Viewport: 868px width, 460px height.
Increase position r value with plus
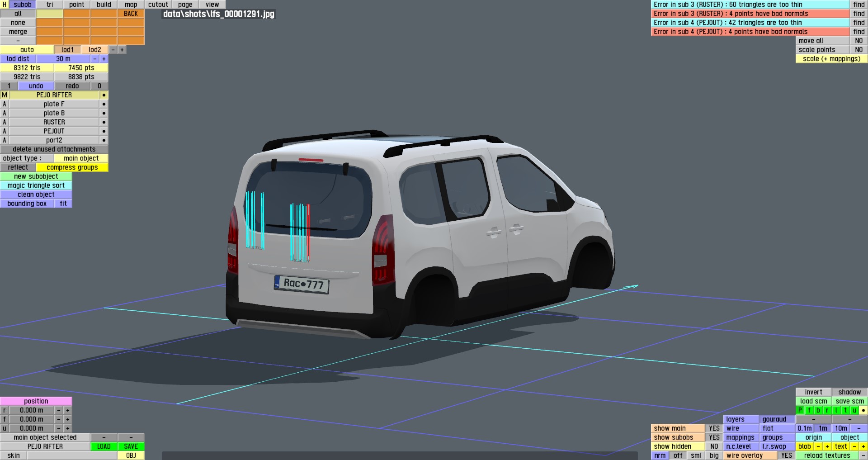coord(68,410)
